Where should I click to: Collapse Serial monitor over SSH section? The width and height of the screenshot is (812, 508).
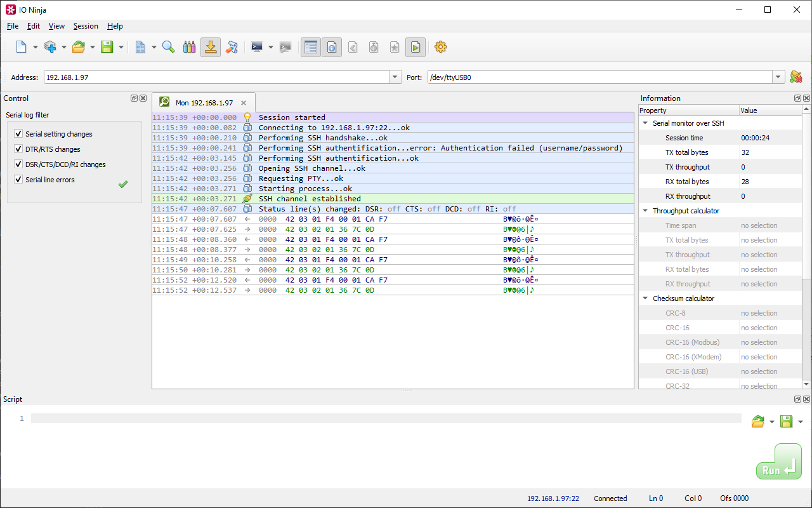pyautogui.click(x=646, y=123)
